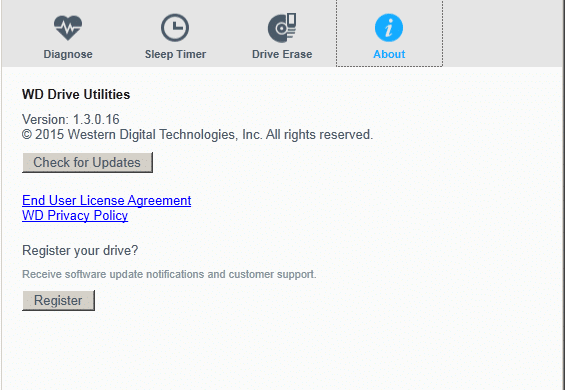Click the Drive Erase disk icon
Viewport: 565px width, 390px height.
282,28
